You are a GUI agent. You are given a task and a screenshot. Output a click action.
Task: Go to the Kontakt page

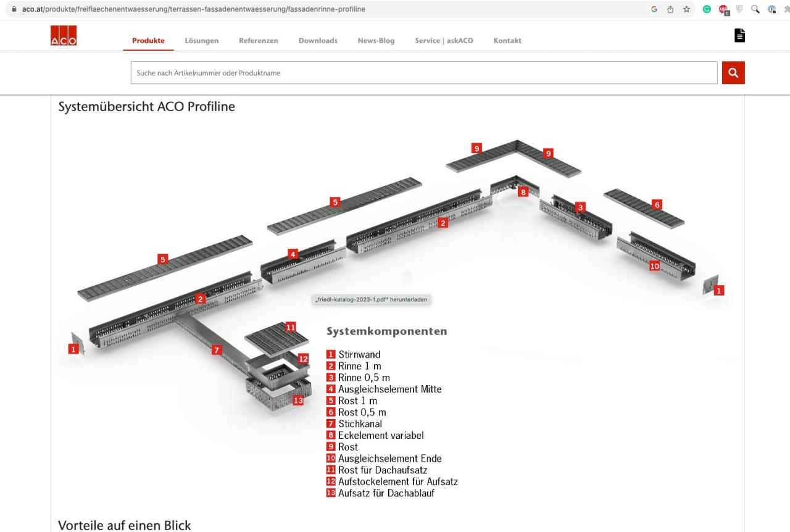coord(507,41)
